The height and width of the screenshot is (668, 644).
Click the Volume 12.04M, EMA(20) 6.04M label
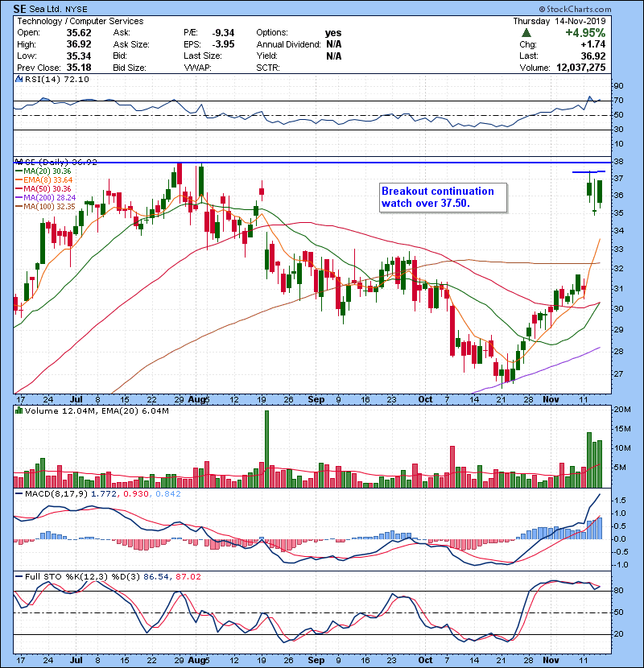(97, 411)
